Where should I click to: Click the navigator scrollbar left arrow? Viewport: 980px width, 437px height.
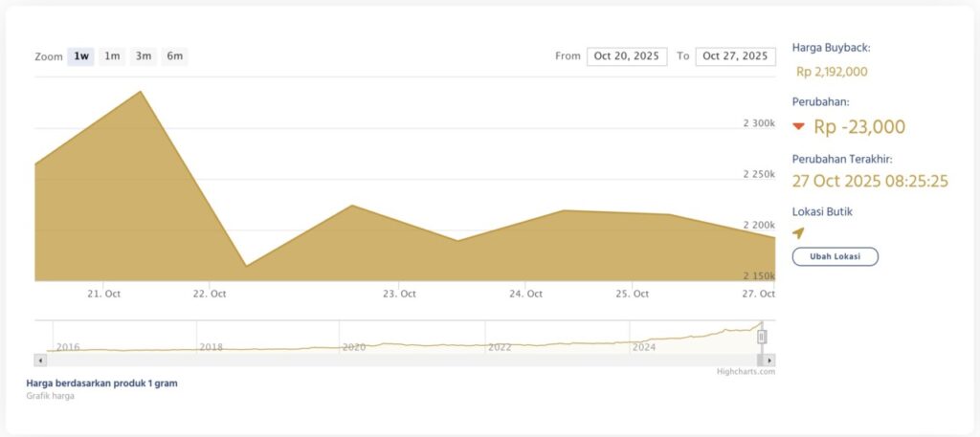click(39, 361)
